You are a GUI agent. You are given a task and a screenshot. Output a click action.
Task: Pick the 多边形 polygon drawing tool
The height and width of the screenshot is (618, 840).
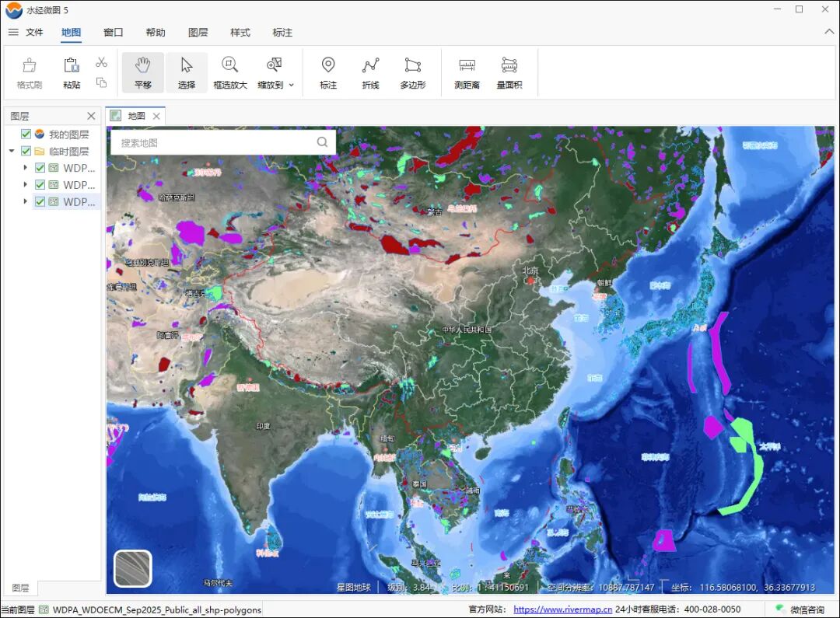coord(413,72)
